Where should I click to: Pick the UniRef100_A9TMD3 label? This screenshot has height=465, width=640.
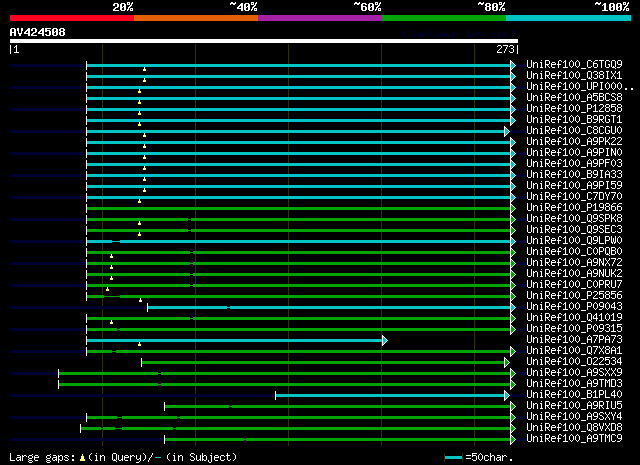click(574, 384)
